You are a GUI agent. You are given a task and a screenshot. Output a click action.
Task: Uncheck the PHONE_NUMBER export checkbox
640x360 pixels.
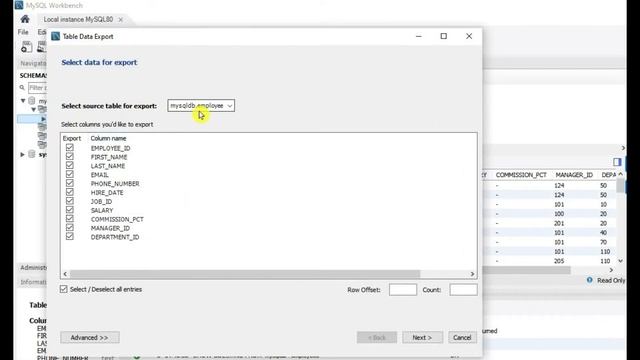point(70,183)
